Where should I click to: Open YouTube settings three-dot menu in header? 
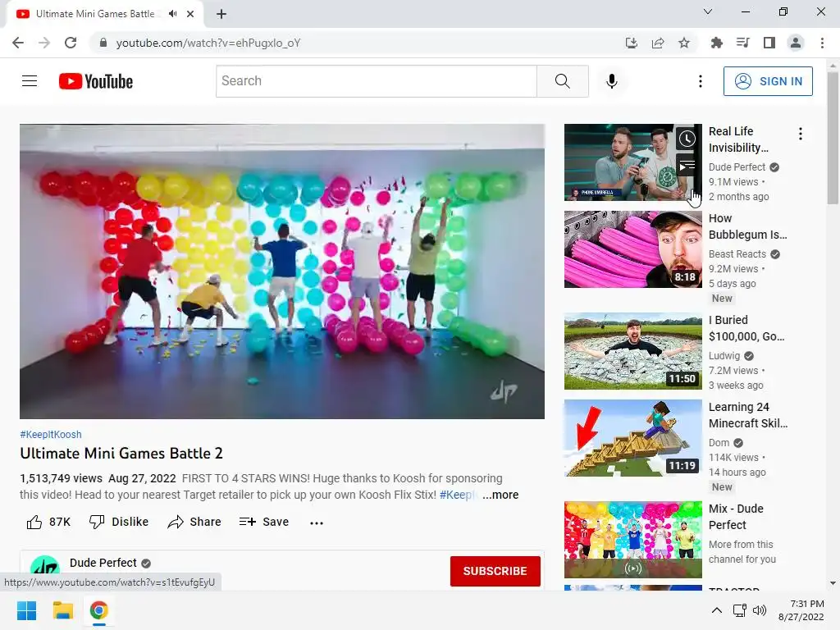701,81
